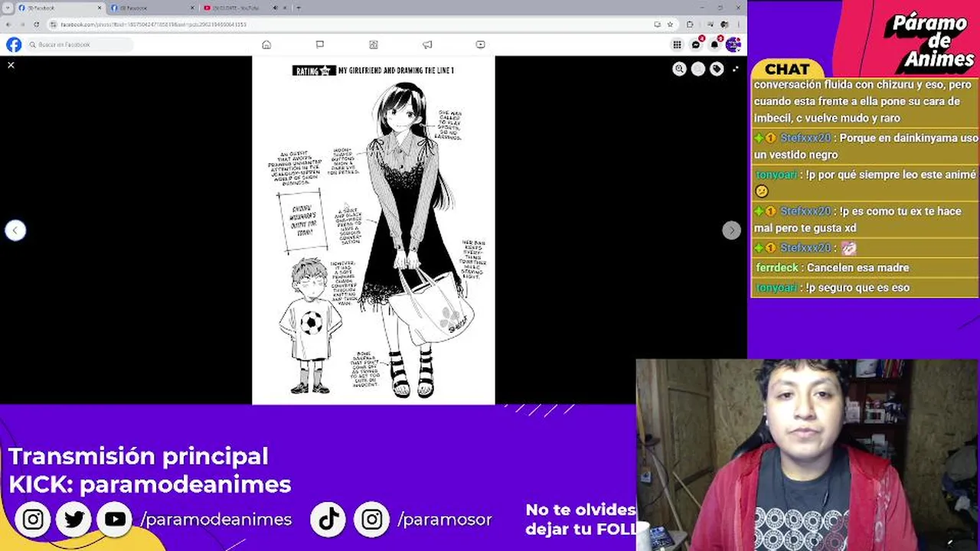Screen dimensions: 980x551
Task: Click the browser forward arrow
Action: [x=21, y=24]
